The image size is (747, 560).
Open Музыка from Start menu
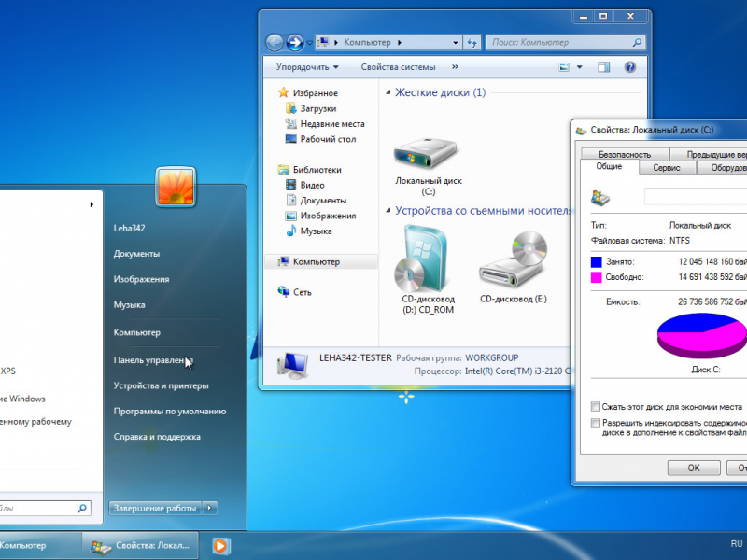[129, 305]
